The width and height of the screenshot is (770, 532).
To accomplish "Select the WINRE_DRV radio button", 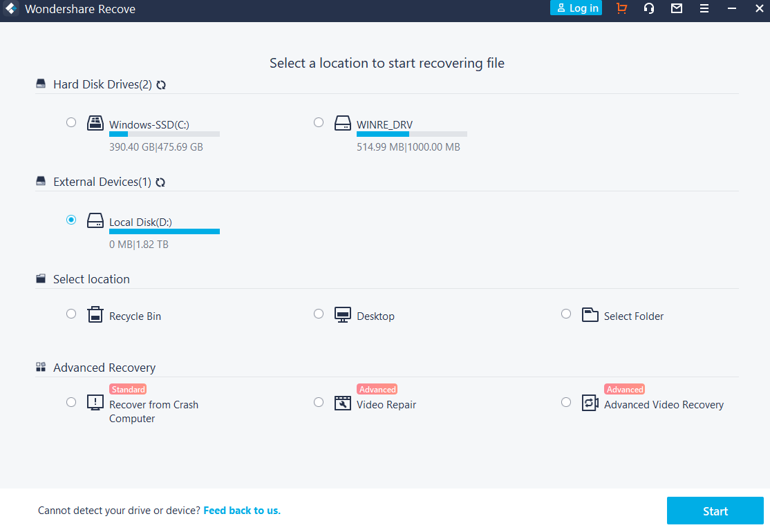I will (x=319, y=122).
